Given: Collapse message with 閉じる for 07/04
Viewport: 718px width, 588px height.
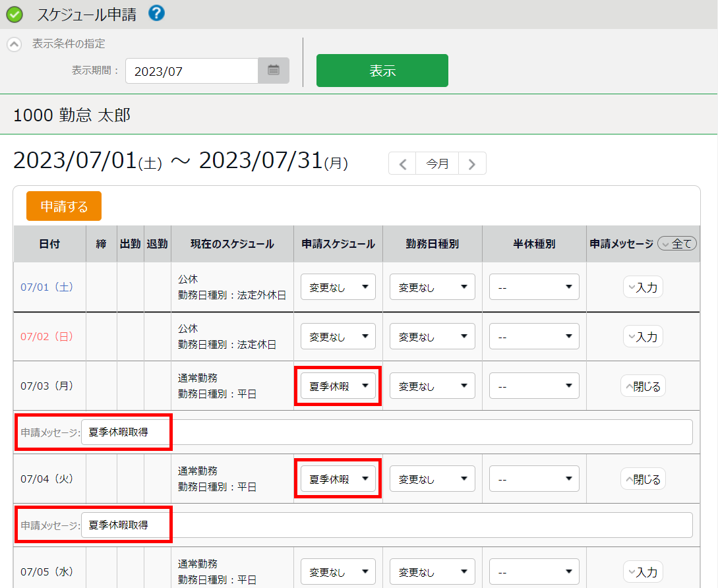Looking at the screenshot, I should pos(643,479).
